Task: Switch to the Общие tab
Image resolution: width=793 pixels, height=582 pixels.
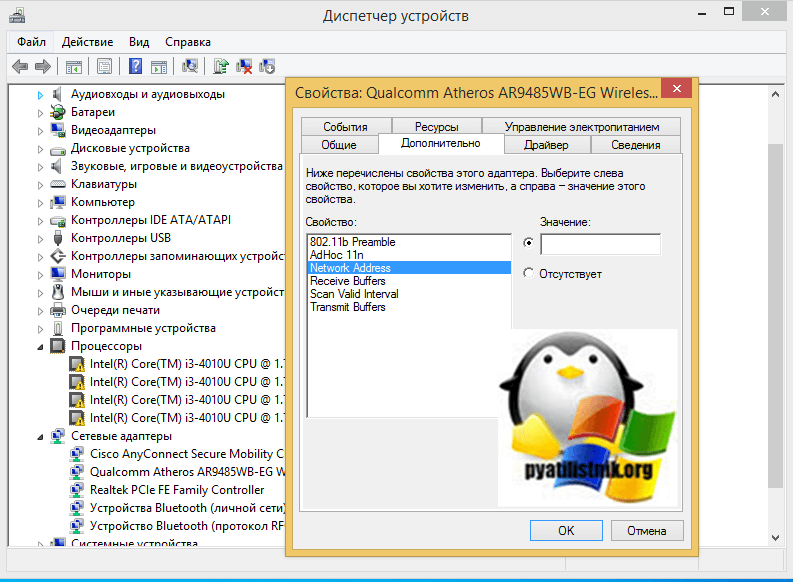Action: 339,145
